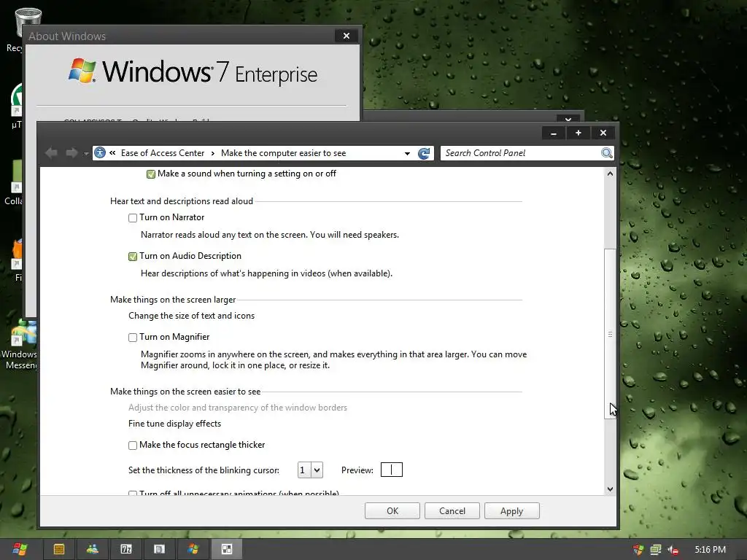This screenshot has height=560, width=747.
Task: Open Change the size of text and icons
Action: coord(192,316)
